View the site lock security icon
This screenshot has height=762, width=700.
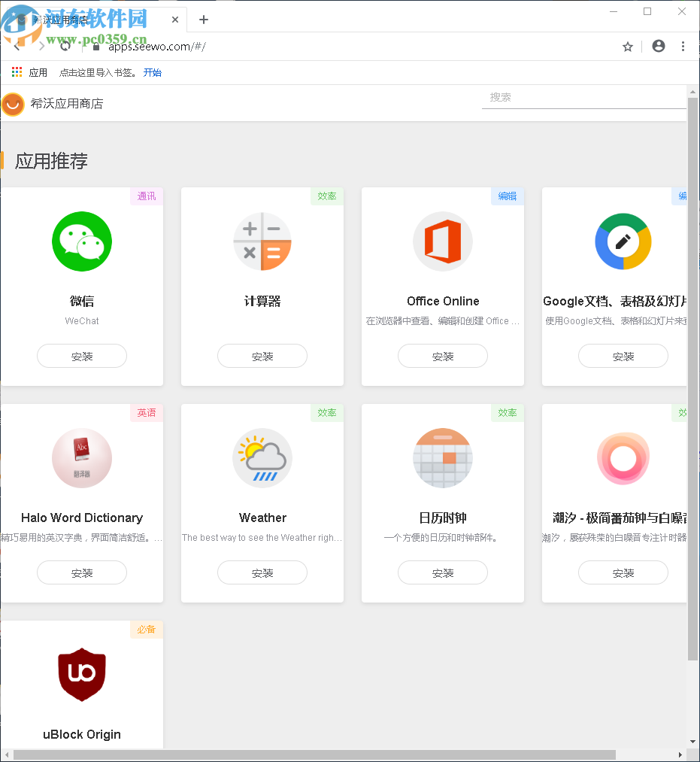click(x=96, y=47)
